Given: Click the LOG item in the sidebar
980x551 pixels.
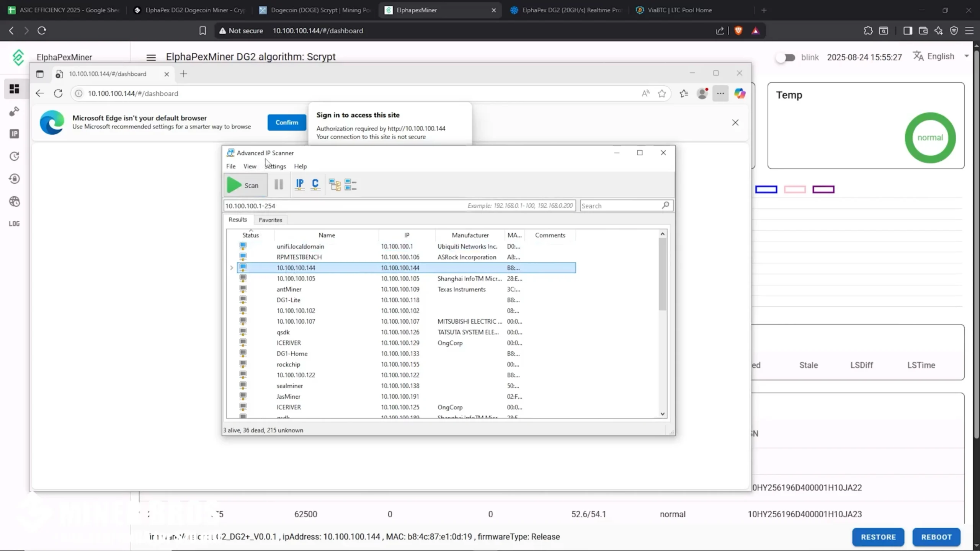Looking at the screenshot, I should pos(14,224).
